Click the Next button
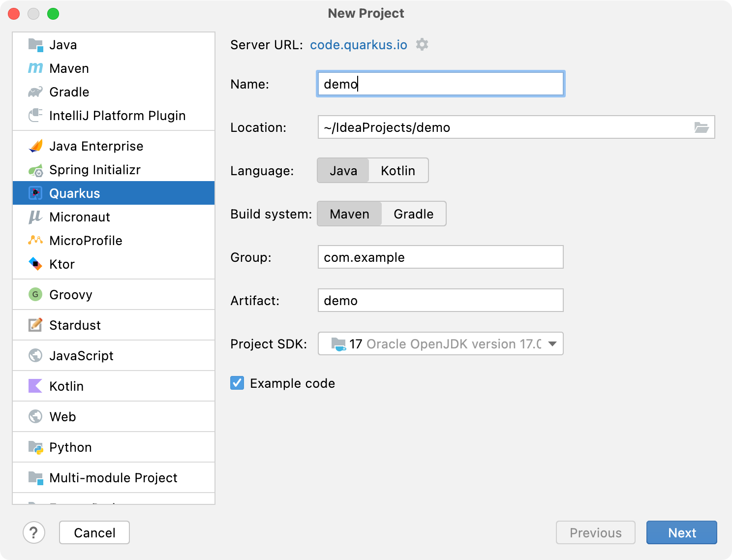Viewport: 732px width, 560px height. tap(681, 532)
